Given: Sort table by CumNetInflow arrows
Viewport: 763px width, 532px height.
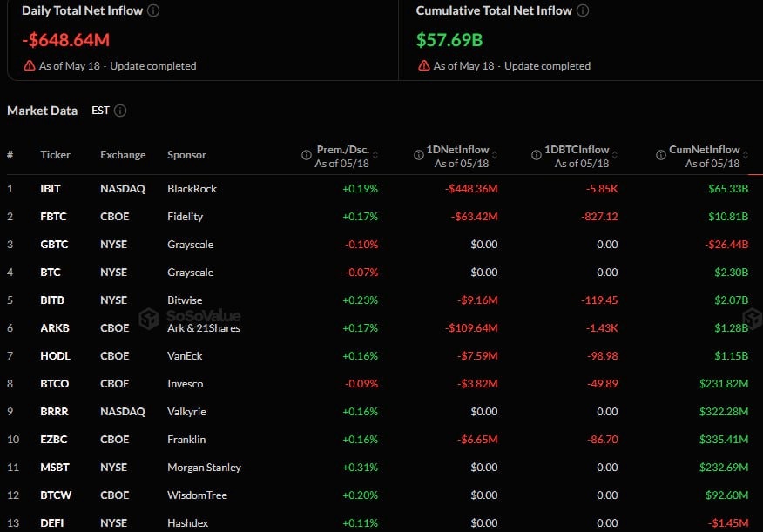Looking at the screenshot, I should (746, 155).
